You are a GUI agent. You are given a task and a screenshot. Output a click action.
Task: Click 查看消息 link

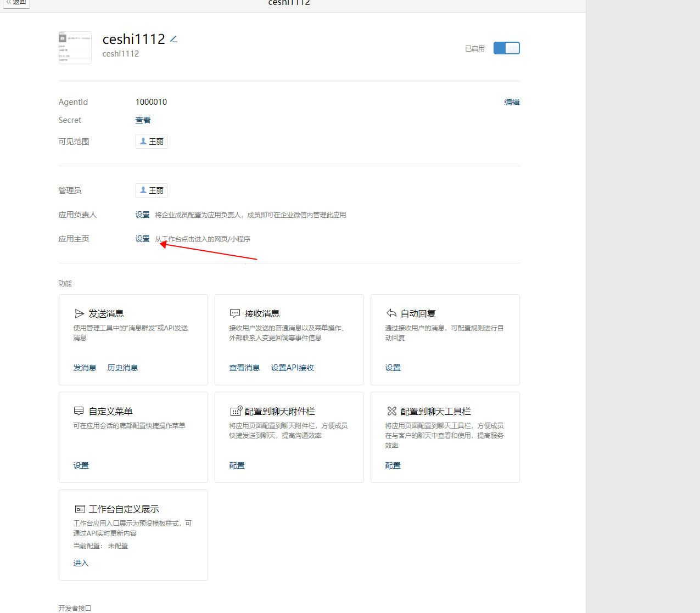tap(244, 368)
